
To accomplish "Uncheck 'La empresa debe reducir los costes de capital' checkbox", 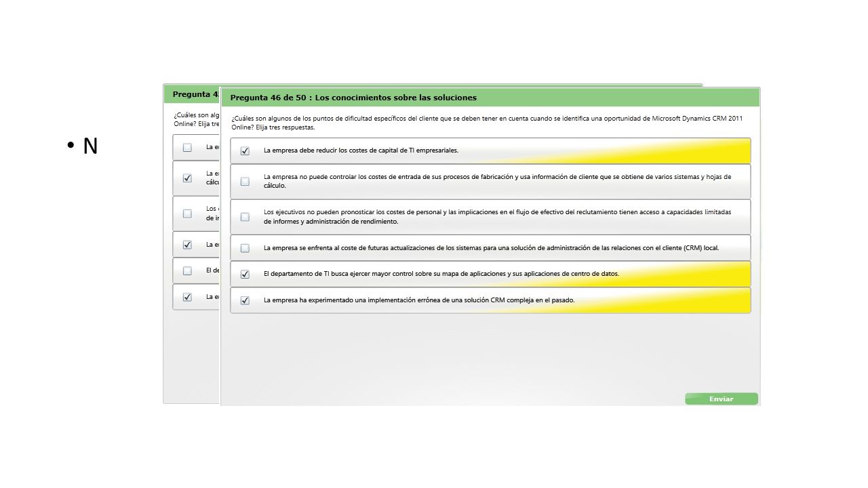I will coord(245,151).
